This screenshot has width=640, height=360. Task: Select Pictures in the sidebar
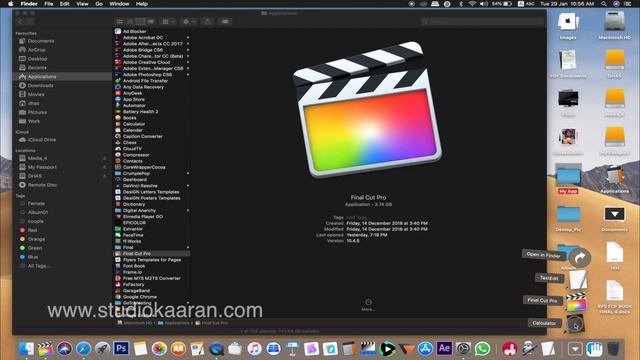tap(37, 112)
